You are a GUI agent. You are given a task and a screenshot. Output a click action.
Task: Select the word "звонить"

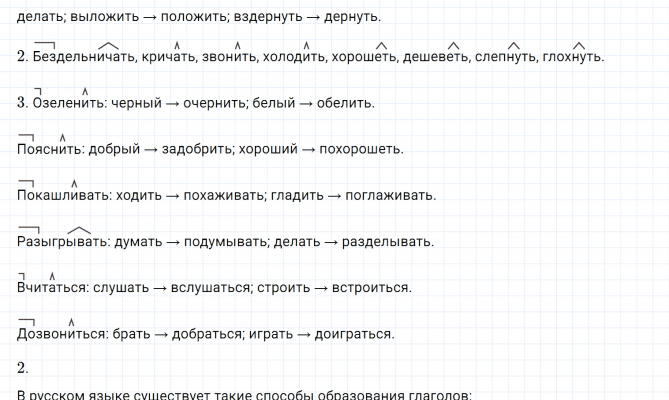tap(230, 57)
